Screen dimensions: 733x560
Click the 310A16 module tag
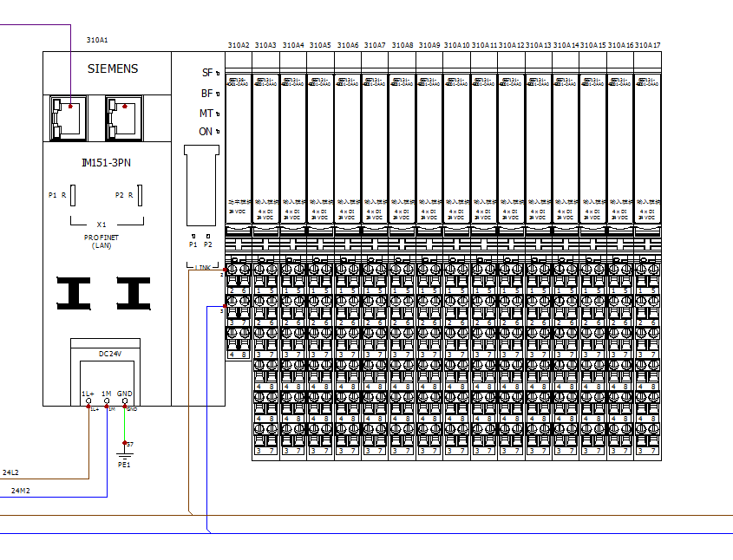(x=621, y=45)
